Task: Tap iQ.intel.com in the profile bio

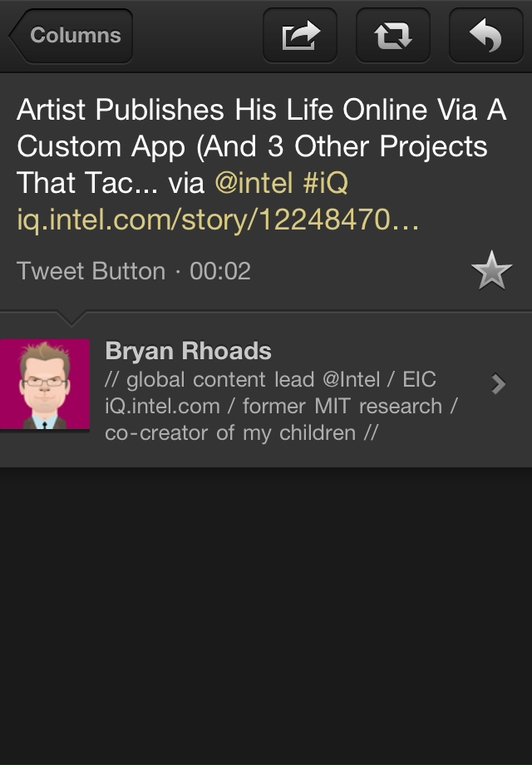Action: 162,407
